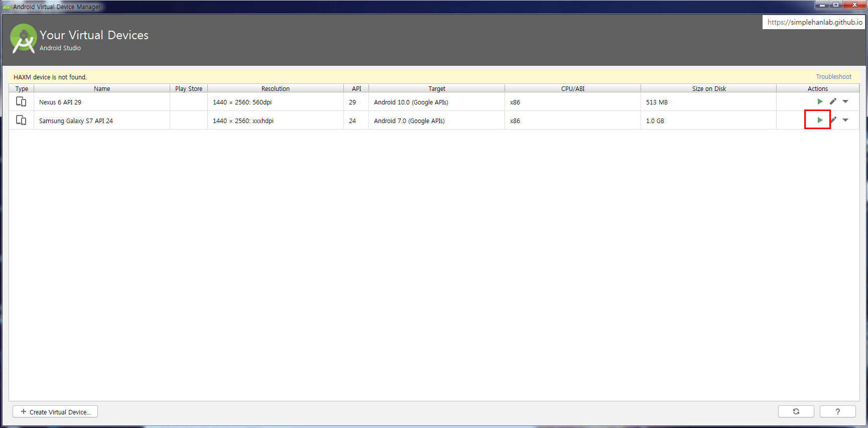Open more actions for Nexus 6 API 29
Screen dimensions: 868x428
(845, 101)
